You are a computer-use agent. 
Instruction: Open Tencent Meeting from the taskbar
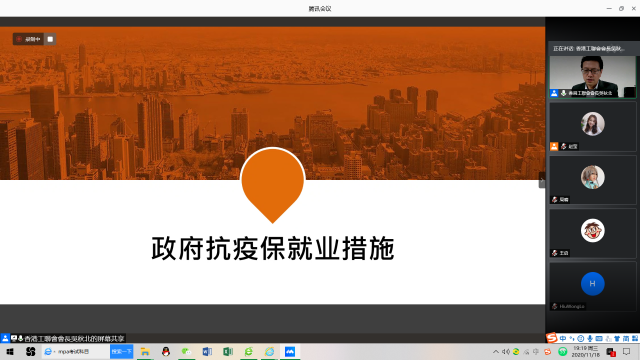pos(290,351)
